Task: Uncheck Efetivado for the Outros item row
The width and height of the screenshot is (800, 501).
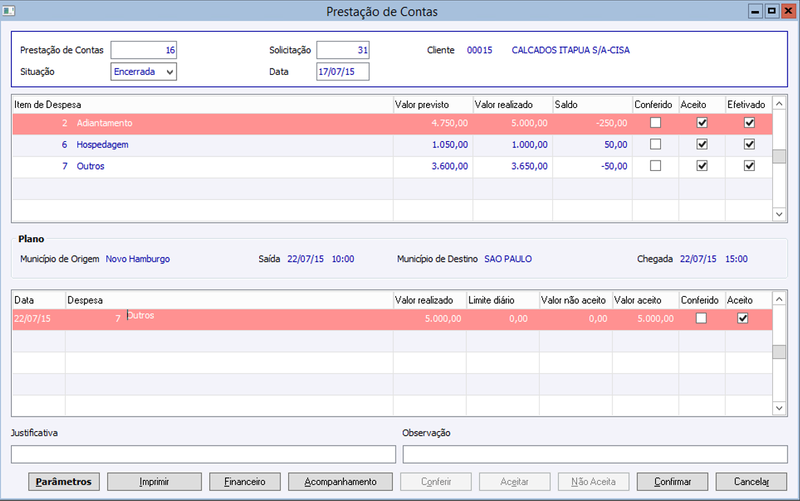Action: (749, 166)
